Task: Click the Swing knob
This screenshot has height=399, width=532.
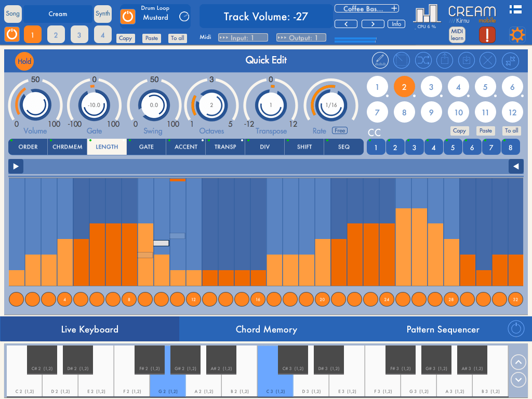Action: coord(154,105)
